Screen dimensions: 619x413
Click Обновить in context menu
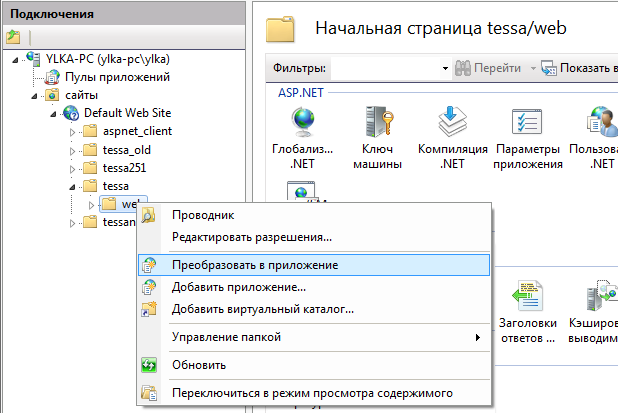(x=199, y=365)
